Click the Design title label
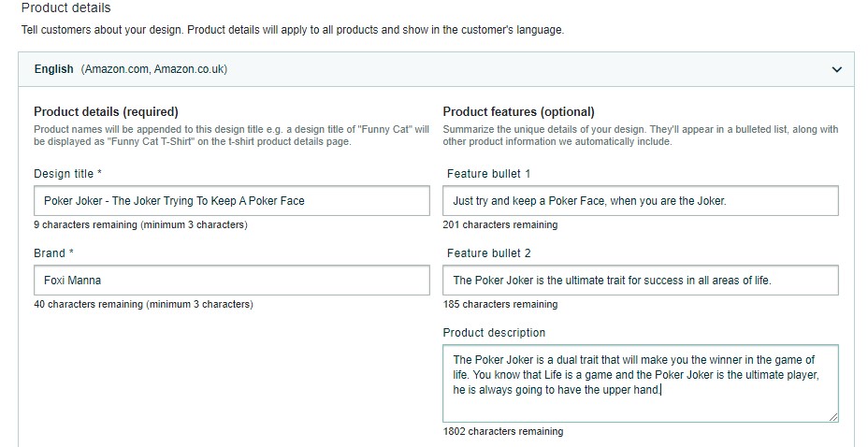This screenshot has height=447, width=868. (x=67, y=174)
